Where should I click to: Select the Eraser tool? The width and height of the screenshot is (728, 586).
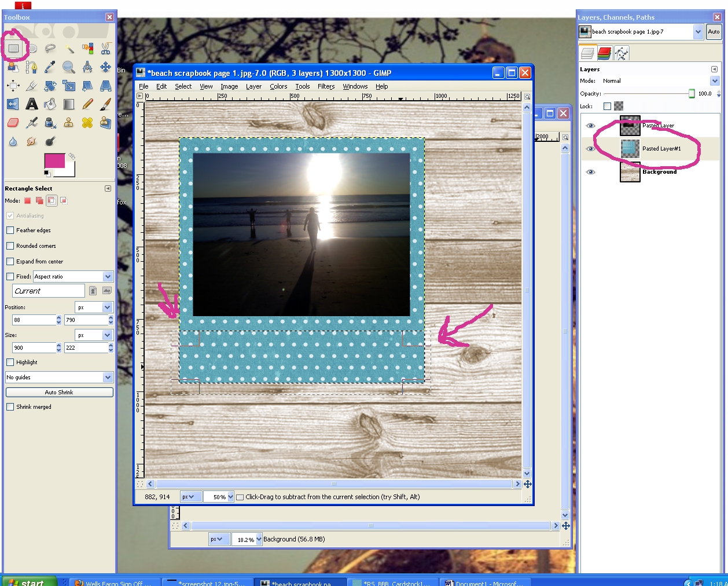coord(13,123)
